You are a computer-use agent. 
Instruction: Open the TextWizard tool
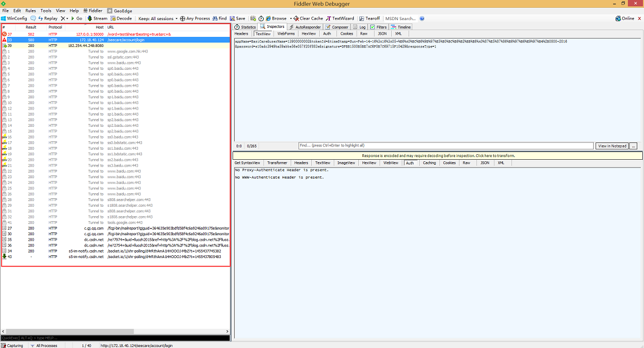click(340, 18)
